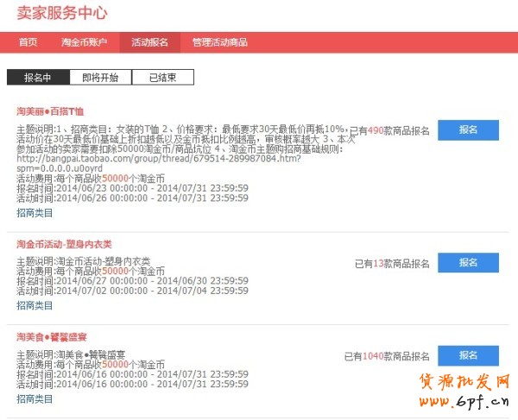Click the 卖家服务中心 page title

[62, 13]
